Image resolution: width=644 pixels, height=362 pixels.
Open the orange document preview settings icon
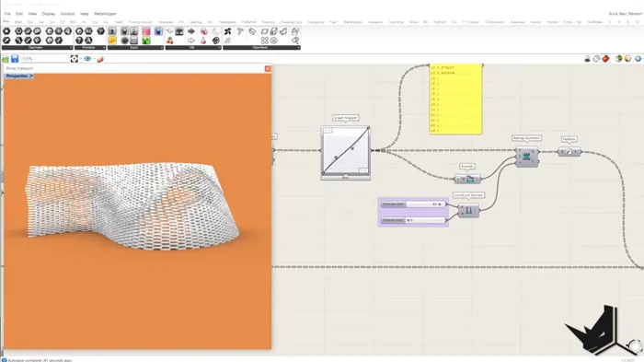pyautogui.click(x=627, y=59)
